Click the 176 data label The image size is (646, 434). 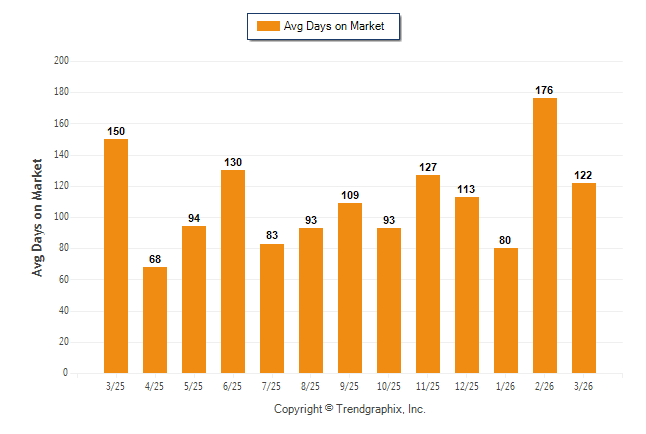[x=545, y=90]
